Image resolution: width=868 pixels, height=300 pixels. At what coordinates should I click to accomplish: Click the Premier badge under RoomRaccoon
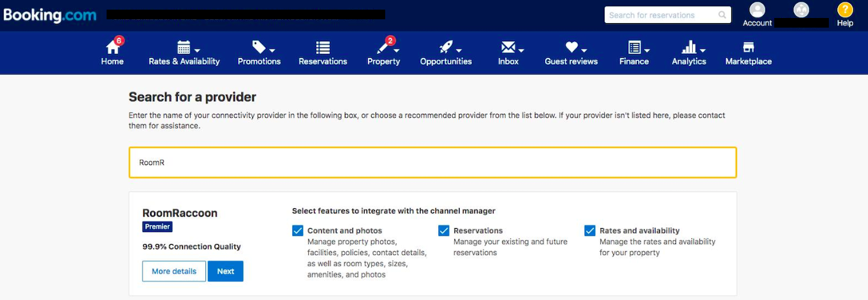[x=157, y=227]
